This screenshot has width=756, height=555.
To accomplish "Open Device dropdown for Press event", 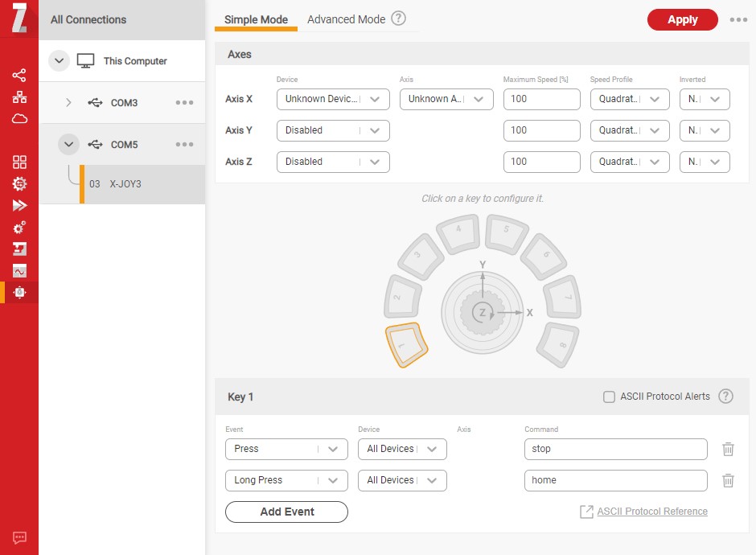I will tap(402, 449).
